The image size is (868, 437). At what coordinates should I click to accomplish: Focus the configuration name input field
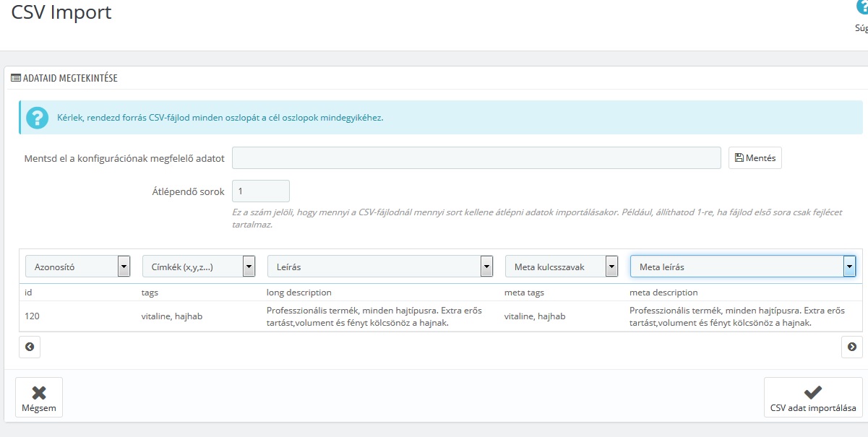click(476, 157)
